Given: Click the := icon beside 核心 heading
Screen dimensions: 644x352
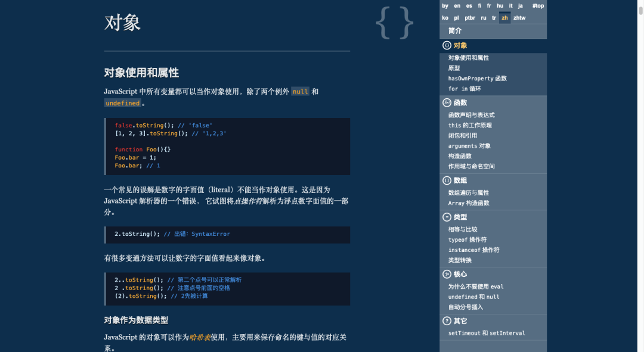Looking at the screenshot, I should (447, 274).
